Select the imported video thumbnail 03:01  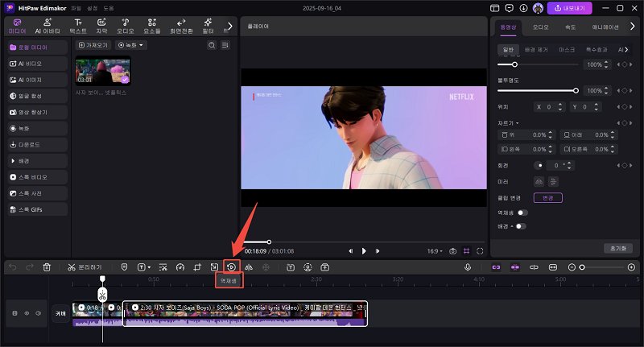click(103, 72)
